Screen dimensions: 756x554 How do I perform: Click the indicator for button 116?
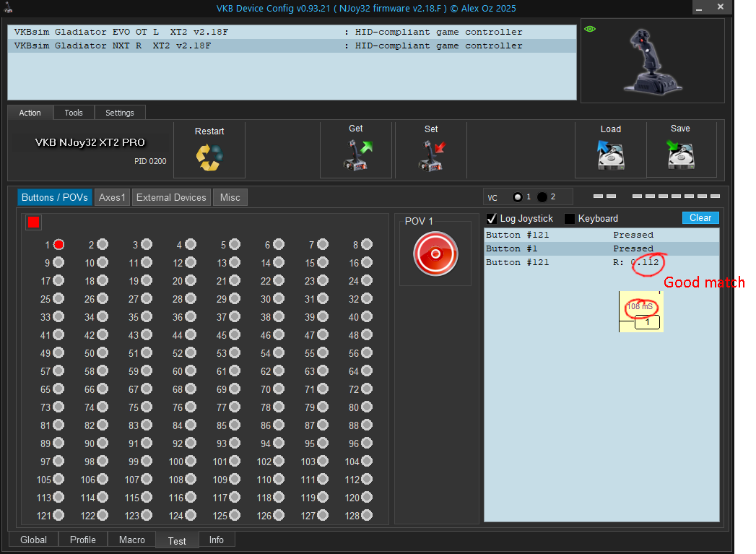tap(191, 497)
